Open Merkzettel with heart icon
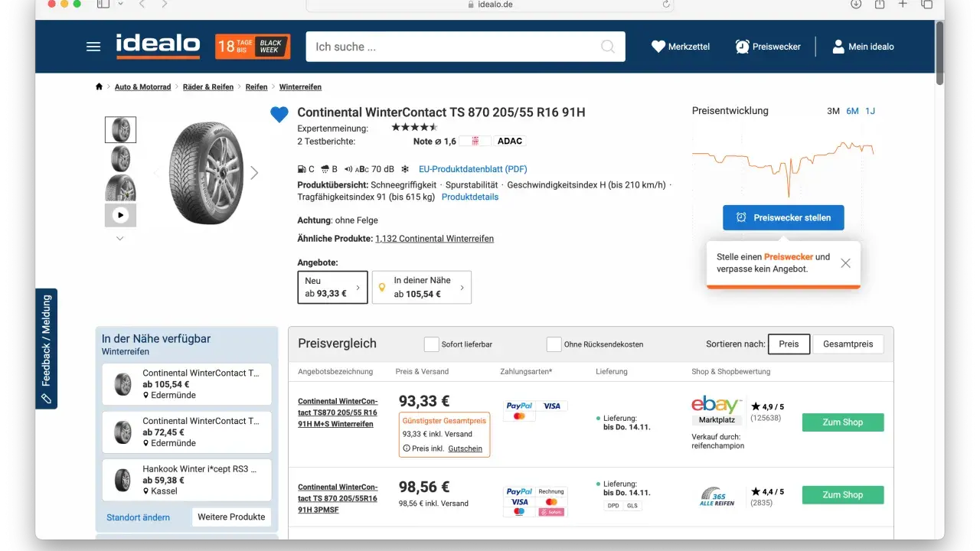Viewport: 980px width, 551px height. pos(681,47)
